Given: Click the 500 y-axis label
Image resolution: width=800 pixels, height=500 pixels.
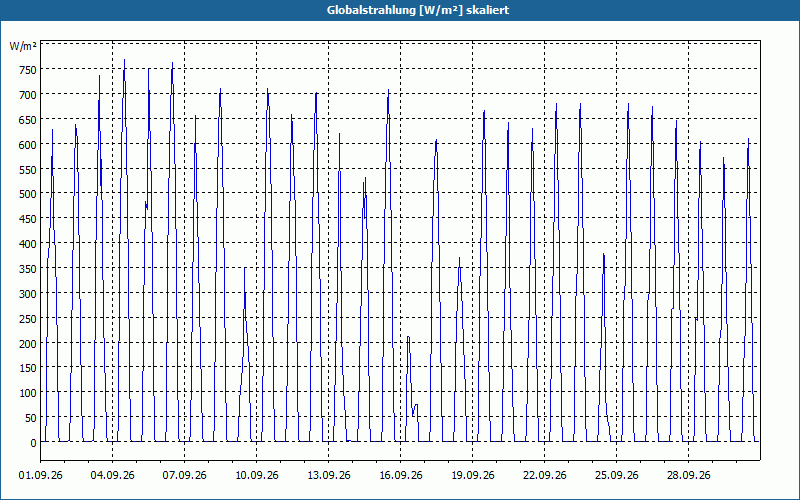Looking at the screenshot, I should click(28, 194).
